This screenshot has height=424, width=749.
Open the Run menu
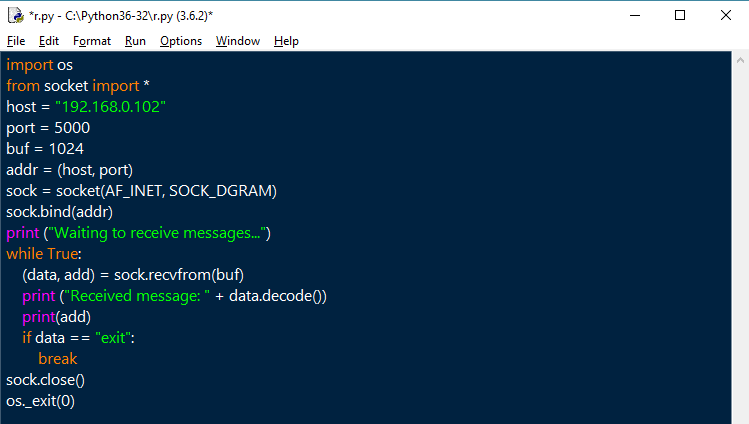(135, 41)
